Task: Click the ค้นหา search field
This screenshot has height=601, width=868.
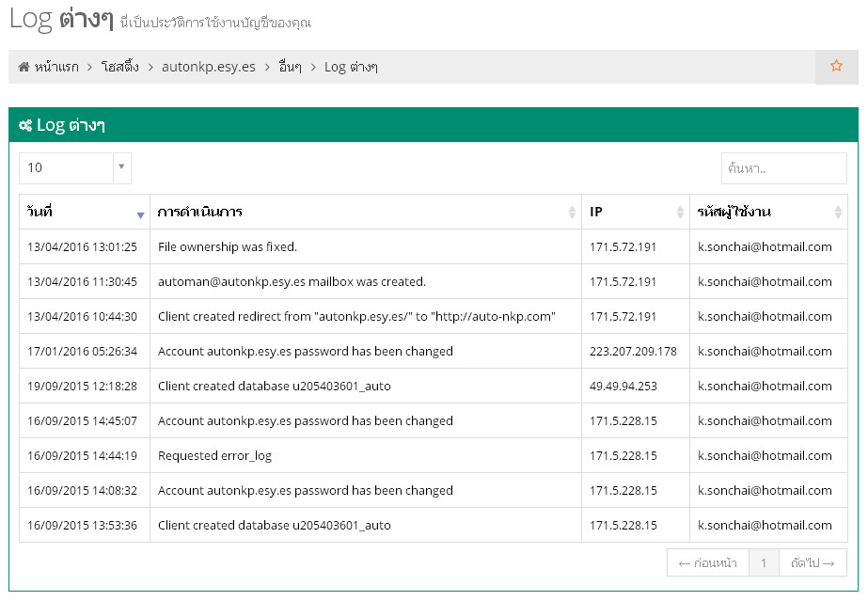Action: click(783, 168)
